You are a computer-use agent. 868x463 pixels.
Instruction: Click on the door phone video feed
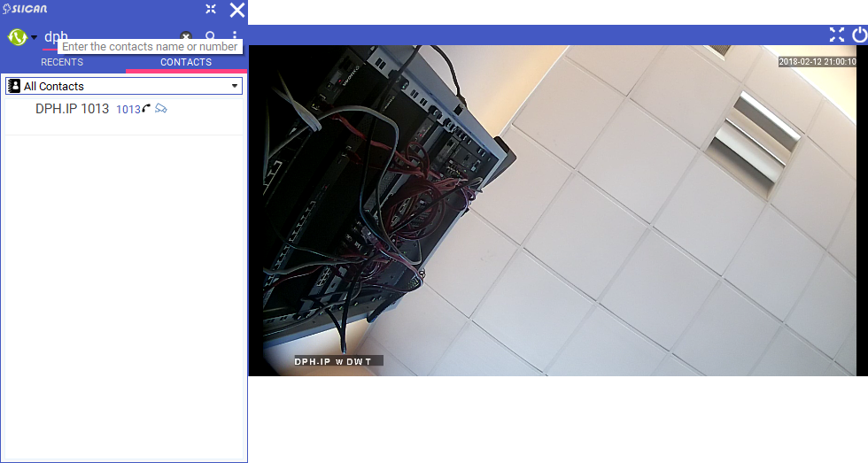coord(558,212)
